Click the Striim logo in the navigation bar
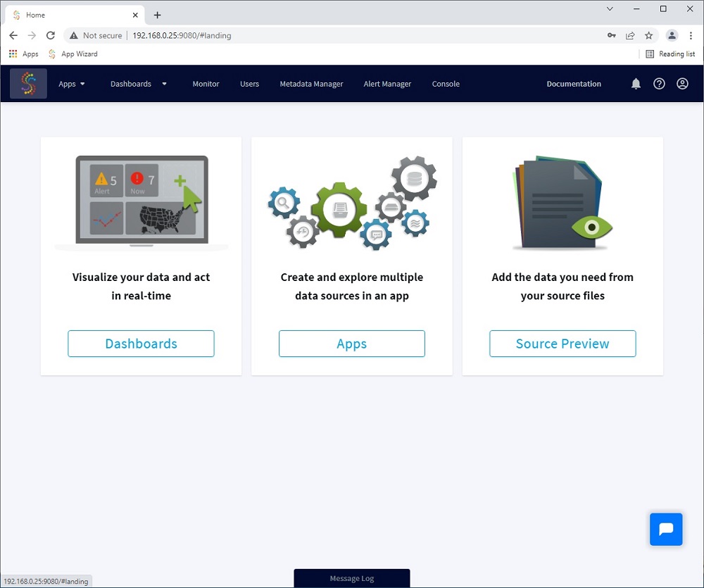This screenshot has height=588, width=704. pos(28,84)
